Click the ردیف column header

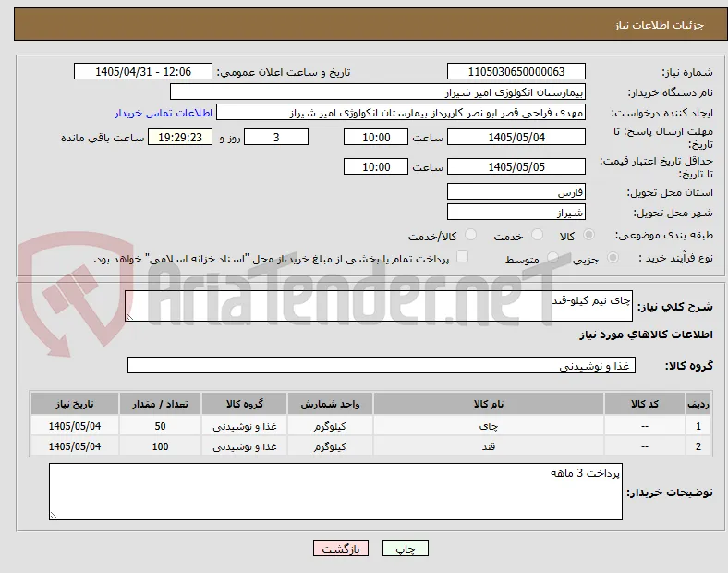pos(698,404)
